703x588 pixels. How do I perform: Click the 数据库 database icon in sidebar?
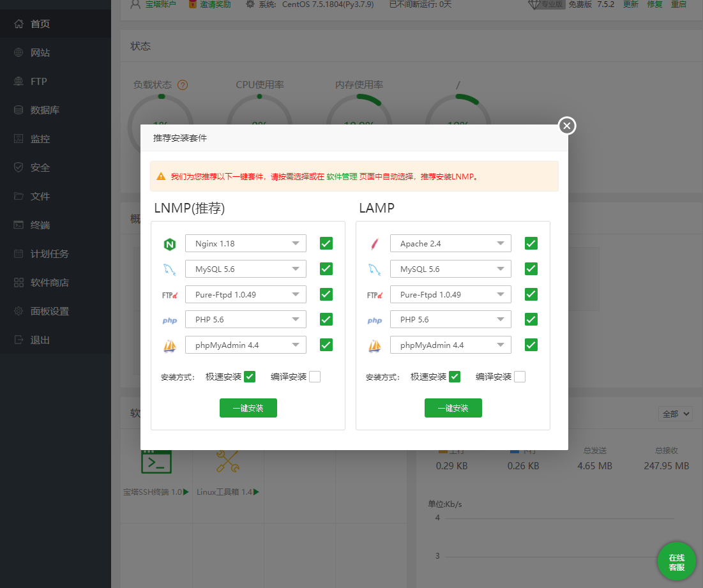[x=19, y=110]
